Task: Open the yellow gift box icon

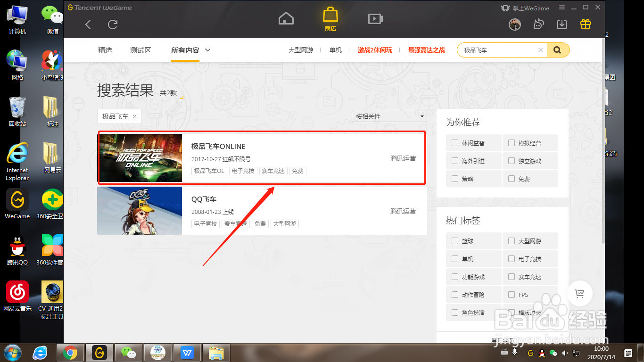Action: click(x=586, y=25)
